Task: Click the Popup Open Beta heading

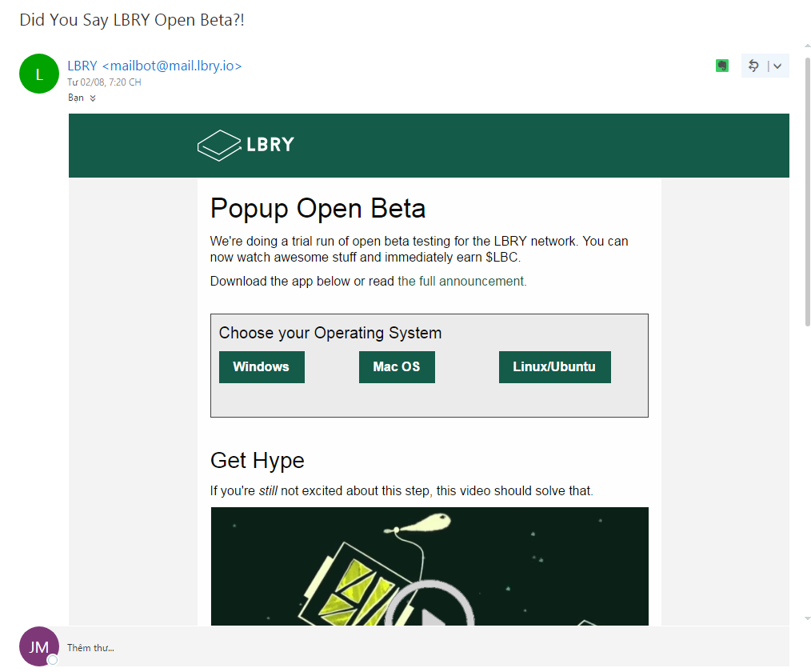Action: point(318,209)
